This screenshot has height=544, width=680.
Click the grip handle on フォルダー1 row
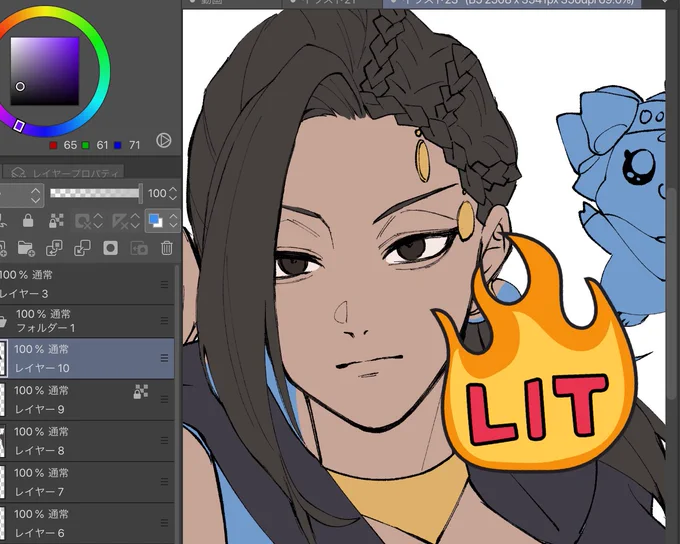[x=164, y=321]
